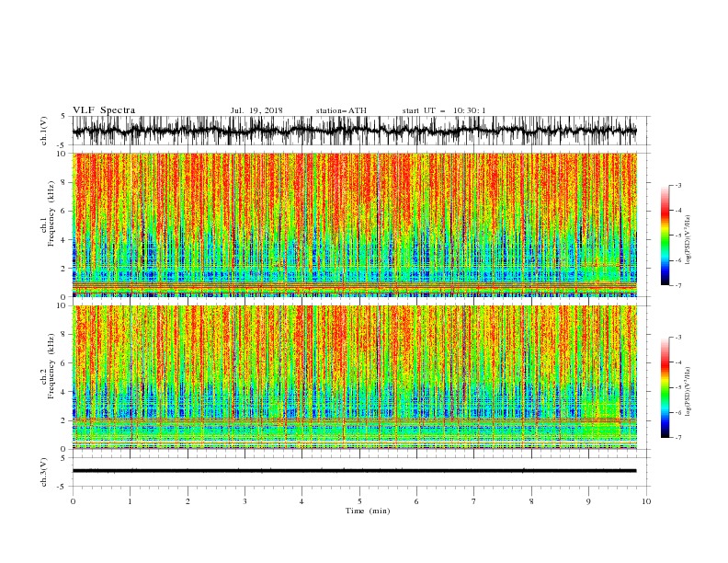The width and height of the screenshot is (728, 563).
Task: Click the ch.1 spectrogram color scale bar
Action: (665, 236)
